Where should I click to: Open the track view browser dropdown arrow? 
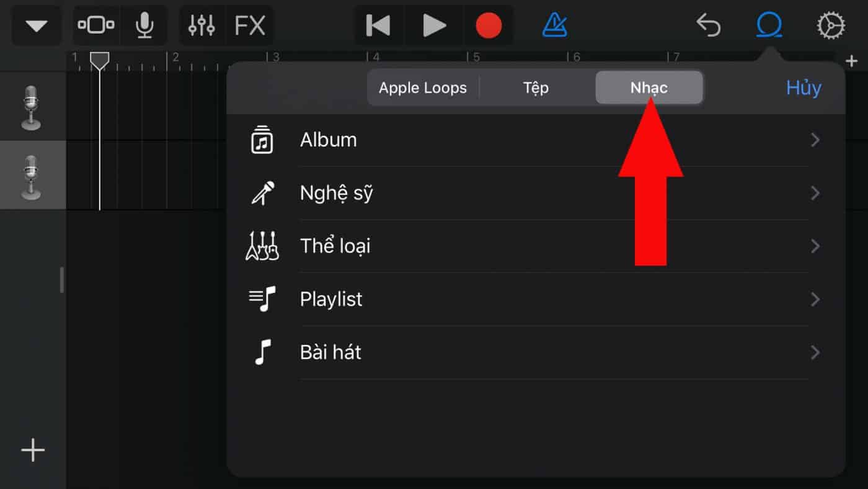(37, 26)
